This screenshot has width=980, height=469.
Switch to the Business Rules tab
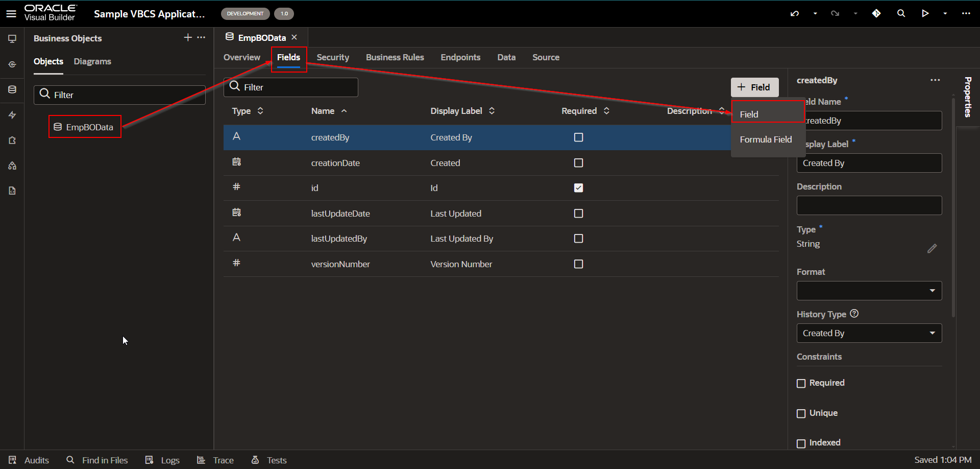[395, 57]
